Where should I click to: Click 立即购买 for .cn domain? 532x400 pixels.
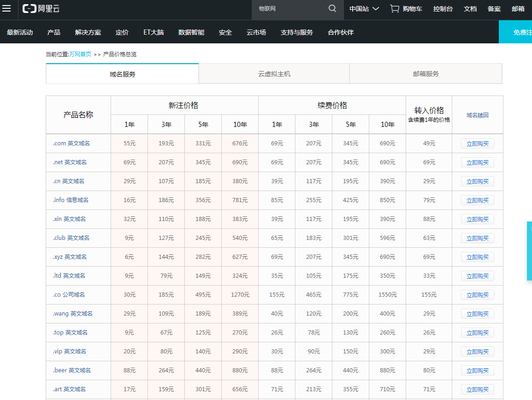pyautogui.click(x=478, y=182)
